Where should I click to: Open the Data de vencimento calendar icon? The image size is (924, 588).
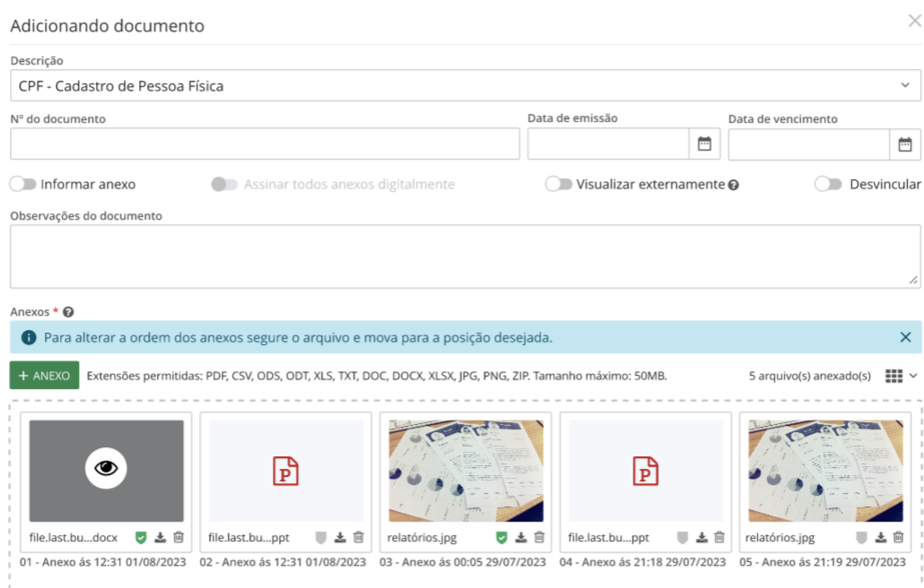pyautogui.click(x=905, y=143)
